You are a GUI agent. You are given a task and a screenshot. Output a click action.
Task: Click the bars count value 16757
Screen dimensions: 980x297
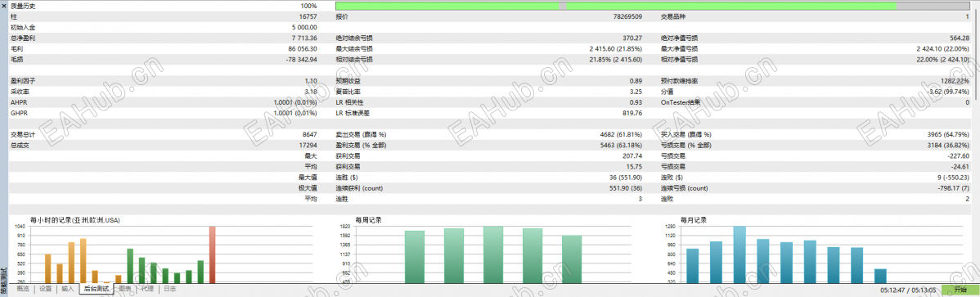click(x=308, y=17)
